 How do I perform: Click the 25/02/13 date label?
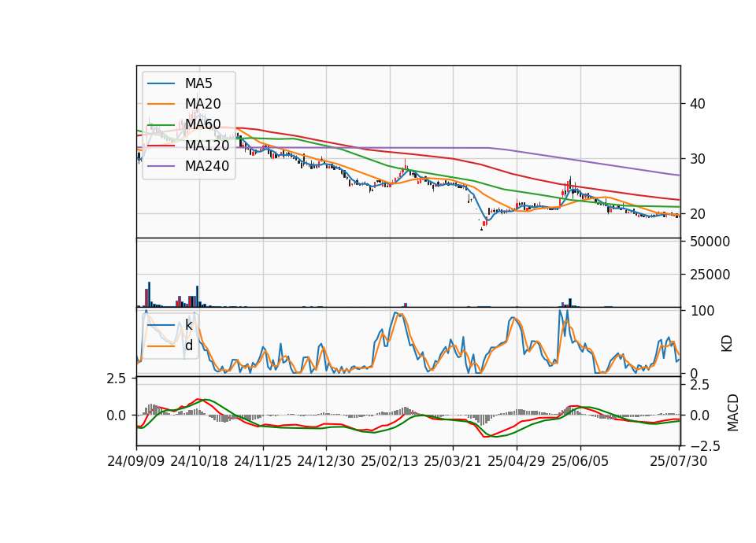(390, 461)
